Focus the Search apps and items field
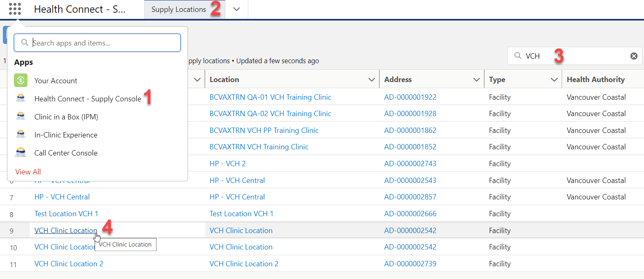This screenshot has height=279, width=644. [x=98, y=43]
